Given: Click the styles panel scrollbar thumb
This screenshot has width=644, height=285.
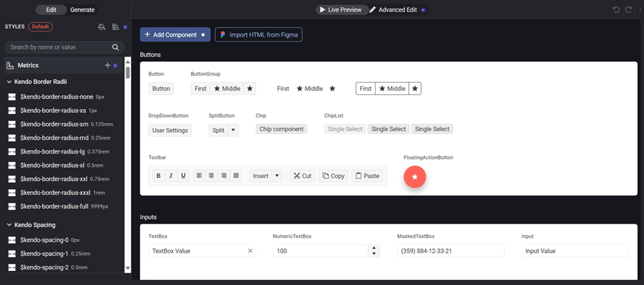Looking at the screenshot, I should [x=128, y=72].
